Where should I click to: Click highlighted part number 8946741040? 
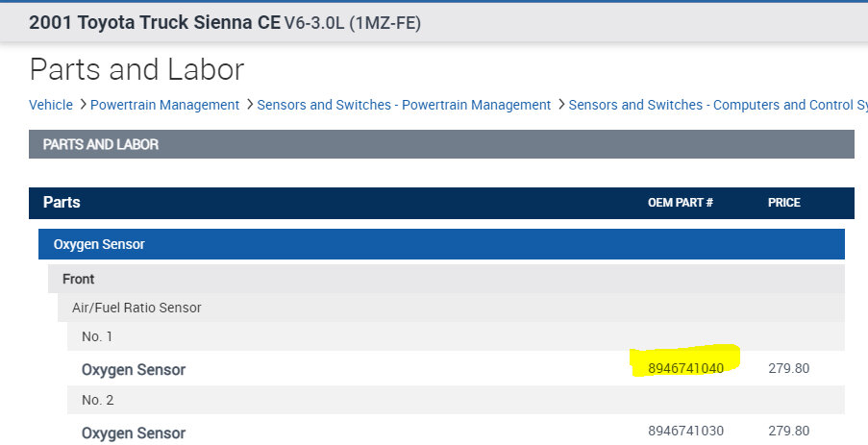click(685, 368)
